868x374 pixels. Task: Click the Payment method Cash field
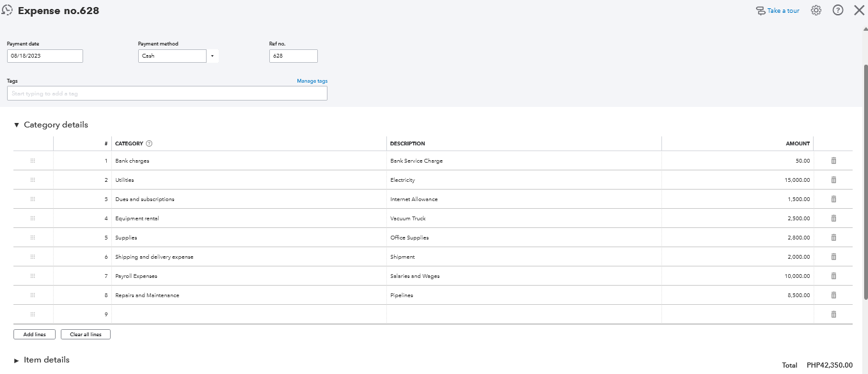pyautogui.click(x=172, y=56)
